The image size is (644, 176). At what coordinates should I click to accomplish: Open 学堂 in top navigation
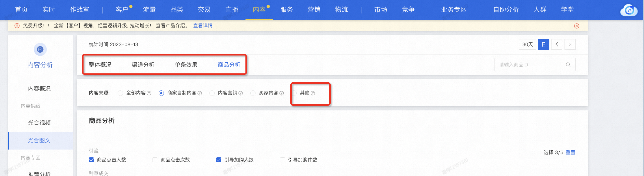tap(567, 10)
